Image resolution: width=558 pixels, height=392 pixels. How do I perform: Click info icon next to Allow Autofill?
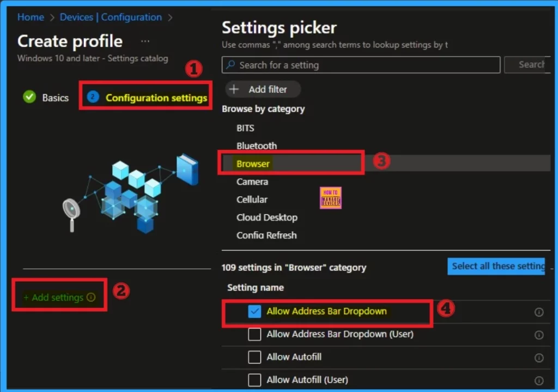point(539,358)
